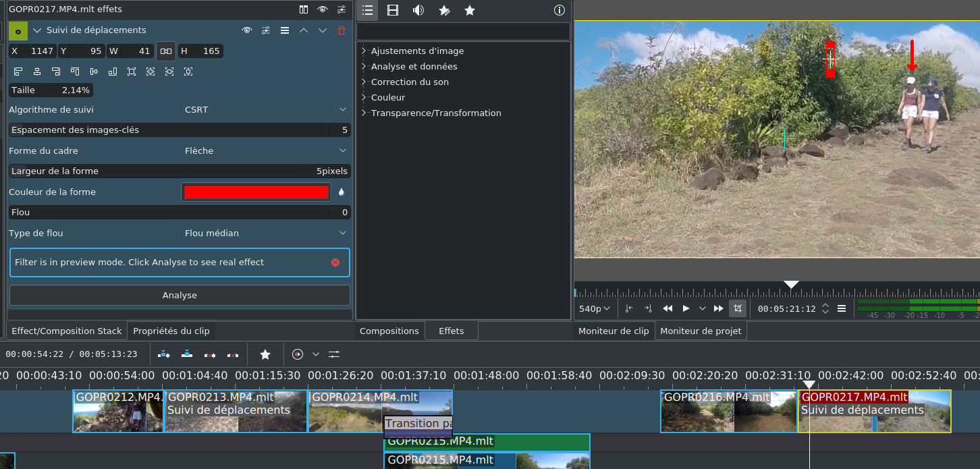
Task: Center the frame horizontally
Action: (x=37, y=72)
